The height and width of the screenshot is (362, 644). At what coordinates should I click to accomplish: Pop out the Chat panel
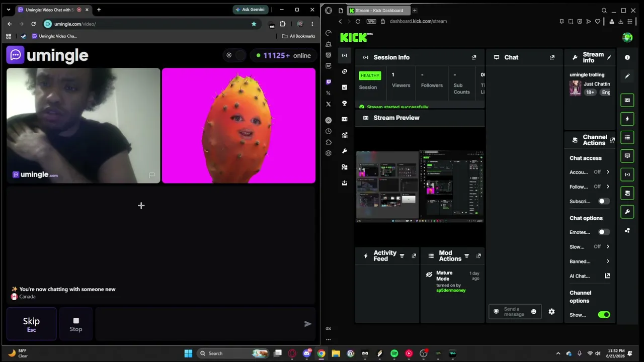[552, 57]
